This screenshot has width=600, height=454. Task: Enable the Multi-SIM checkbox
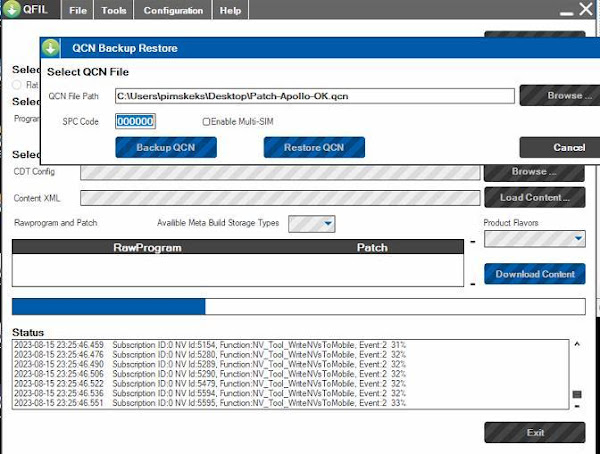coord(207,121)
